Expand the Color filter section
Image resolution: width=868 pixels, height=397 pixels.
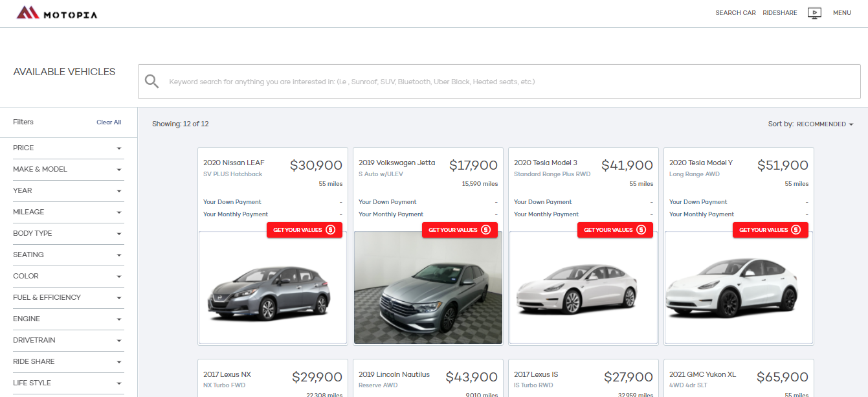coord(67,277)
